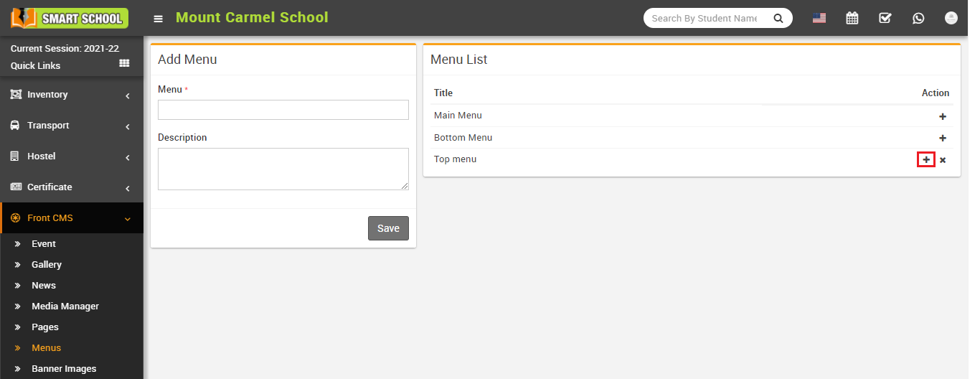Image resolution: width=980 pixels, height=379 pixels.
Task: Open the calendar icon in header
Action: click(x=852, y=19)
